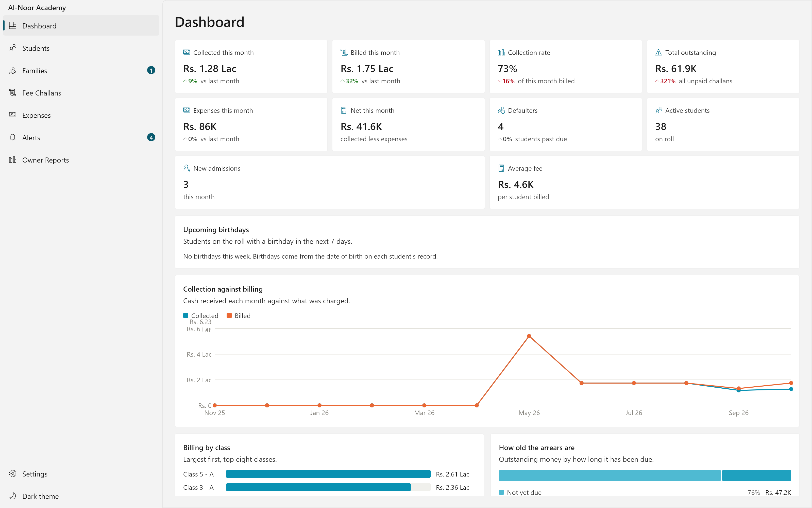Click the Class 3 - A billing bar

coord(318,487)
